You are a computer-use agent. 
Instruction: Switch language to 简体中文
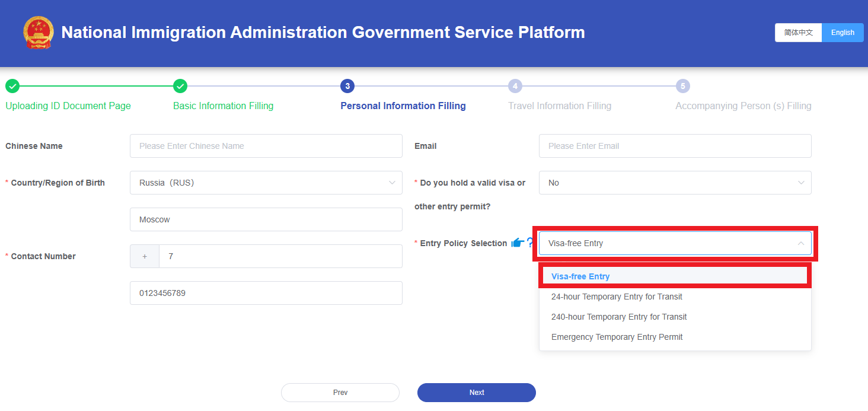798,33
